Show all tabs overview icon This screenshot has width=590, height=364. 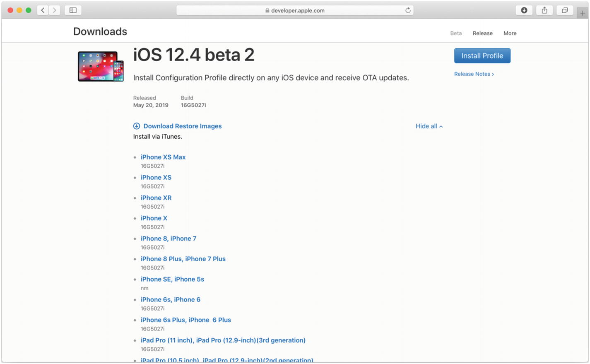[565, 10]
